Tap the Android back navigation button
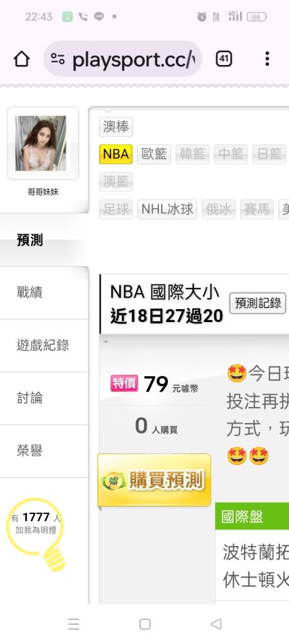The width and height of the screenshot is (289, 644). [x=216, y=624]
